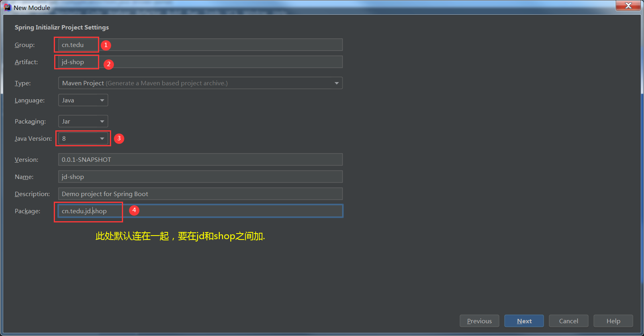
Task: Click the Artifact input field
Action: 200,62
